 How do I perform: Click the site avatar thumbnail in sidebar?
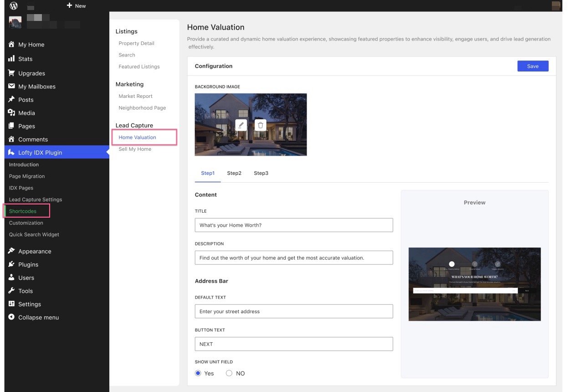[15, 23]
